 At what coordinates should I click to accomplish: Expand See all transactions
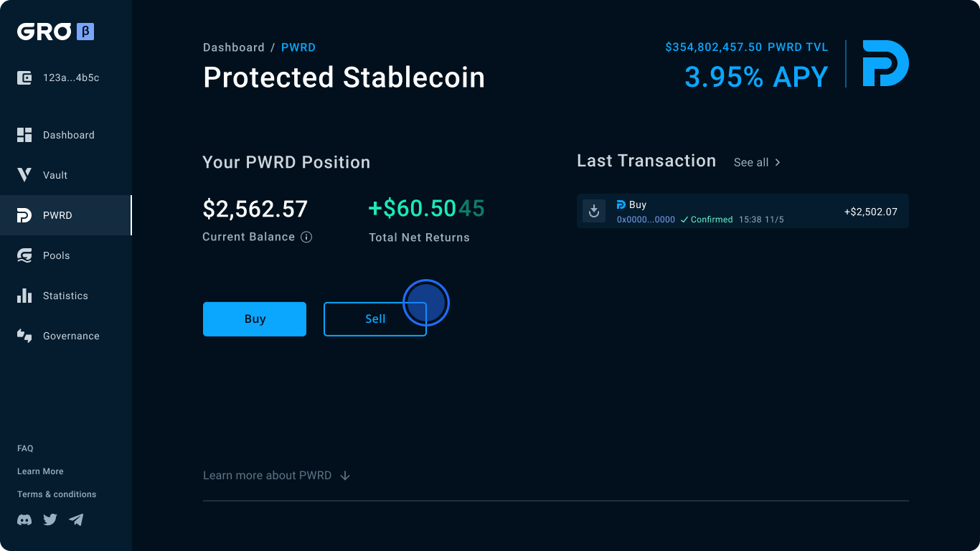pyautogui.click(x=757, y=162)
